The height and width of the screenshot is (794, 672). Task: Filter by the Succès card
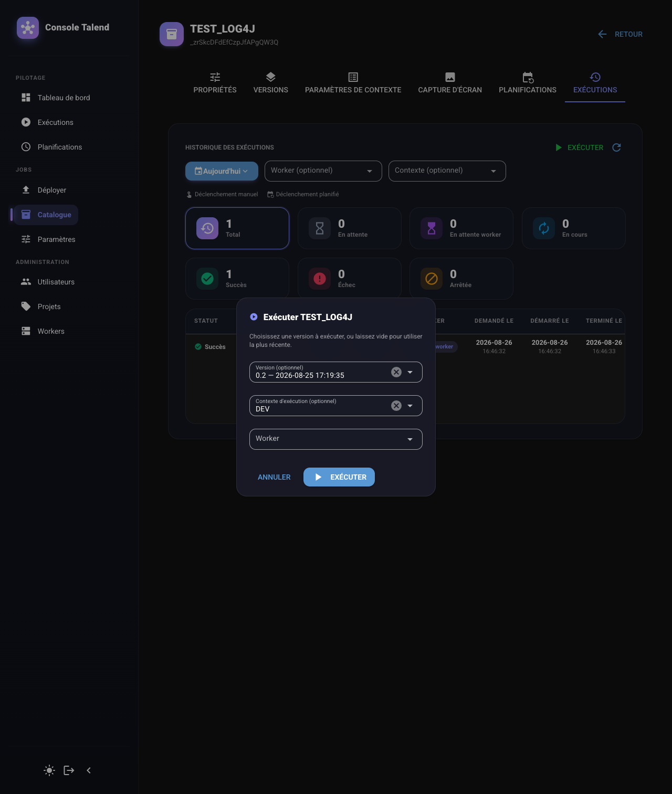click(237, 279)
